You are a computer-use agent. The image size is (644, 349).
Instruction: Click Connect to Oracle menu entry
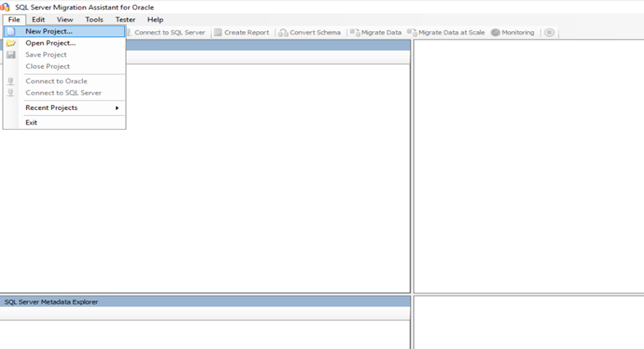pos(64,81)
